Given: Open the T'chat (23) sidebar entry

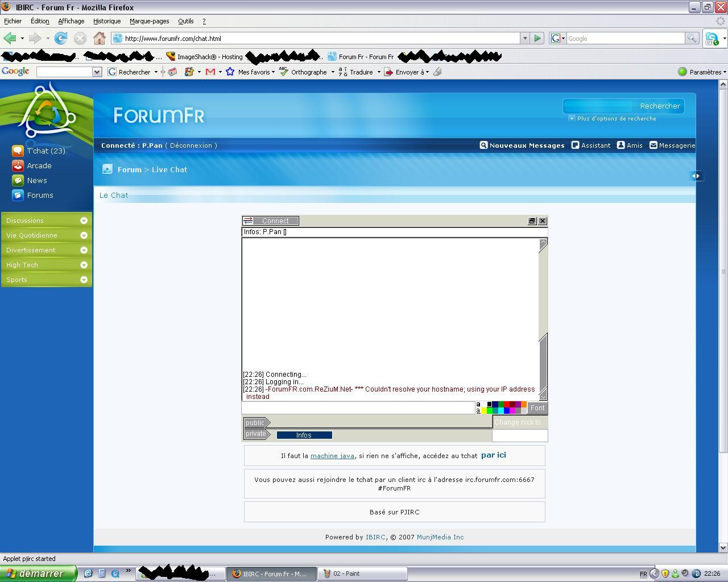Looking at the screenshot, I should (x=39, y=151).
